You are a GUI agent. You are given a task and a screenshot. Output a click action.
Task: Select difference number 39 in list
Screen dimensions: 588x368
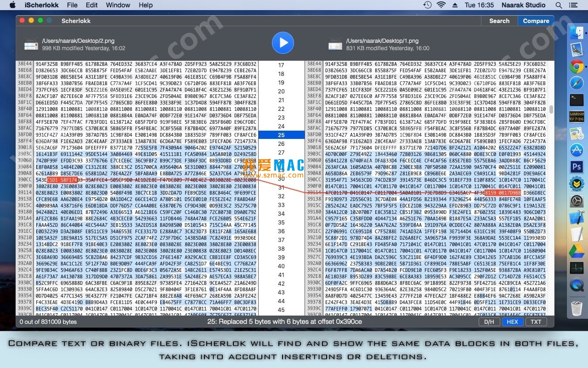(281, 257)
